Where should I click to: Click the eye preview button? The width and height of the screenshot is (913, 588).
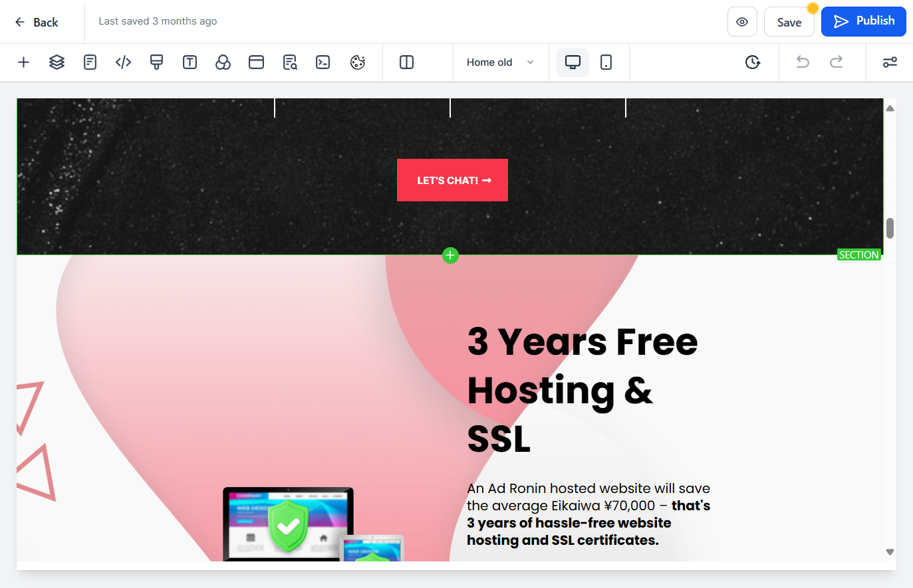pyautogui.click(x=742, y=22)
